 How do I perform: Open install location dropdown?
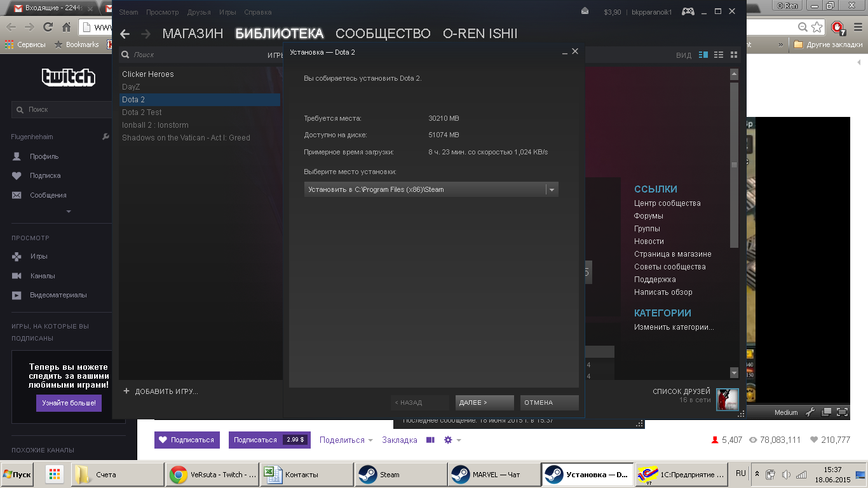click(552, 189)
